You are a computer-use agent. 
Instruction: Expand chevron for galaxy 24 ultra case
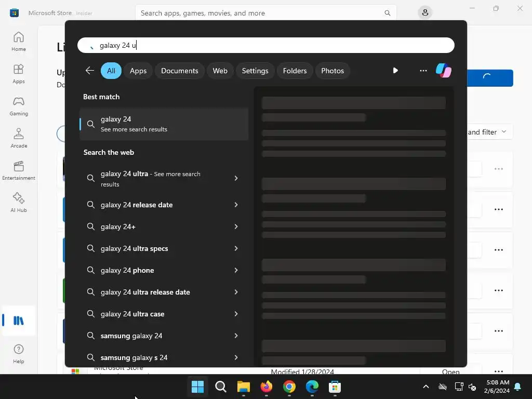[236, 314]
